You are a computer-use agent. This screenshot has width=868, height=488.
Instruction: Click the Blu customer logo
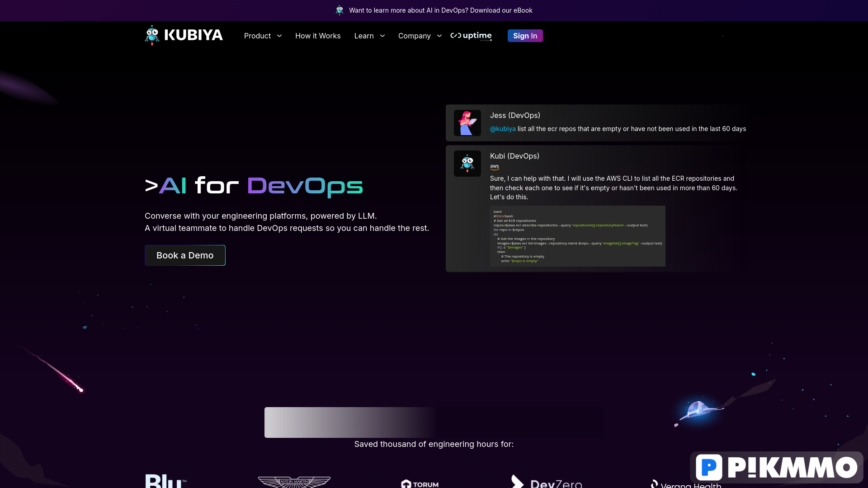pyautogui.click(x=165, y=481)
